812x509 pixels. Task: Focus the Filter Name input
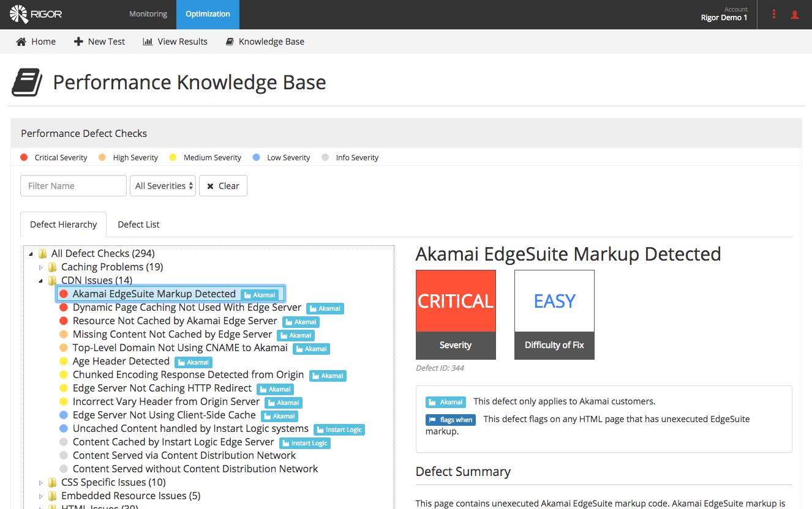coord(73,186)
